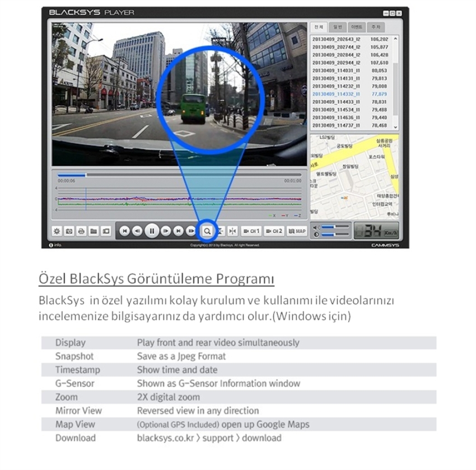Click the speaker volume icon

[x=316, y=227]
